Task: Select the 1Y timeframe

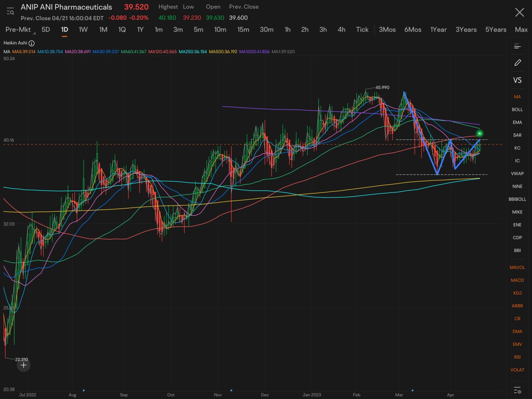Action: pyautogui.click(x=140, y=30)
